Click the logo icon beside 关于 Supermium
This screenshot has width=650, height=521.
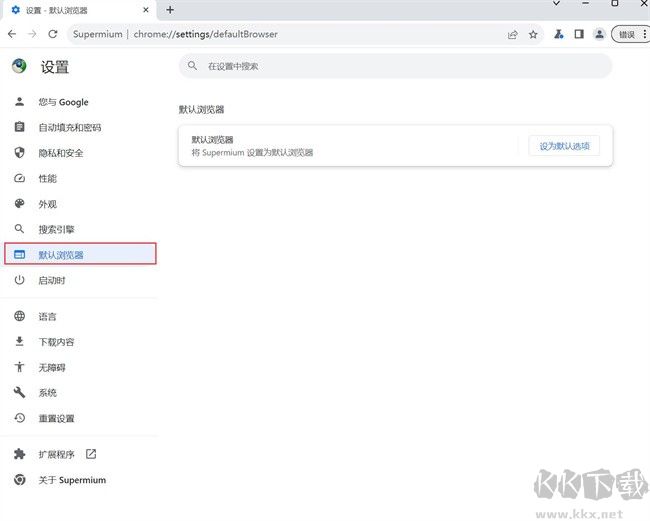click(x=19, y=480)
